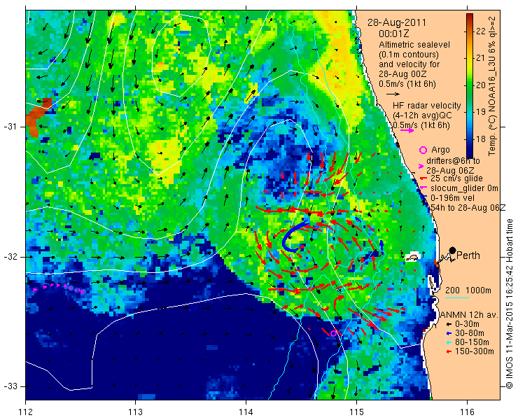Click the time text '00:01Z'

[x=394, y=34]
